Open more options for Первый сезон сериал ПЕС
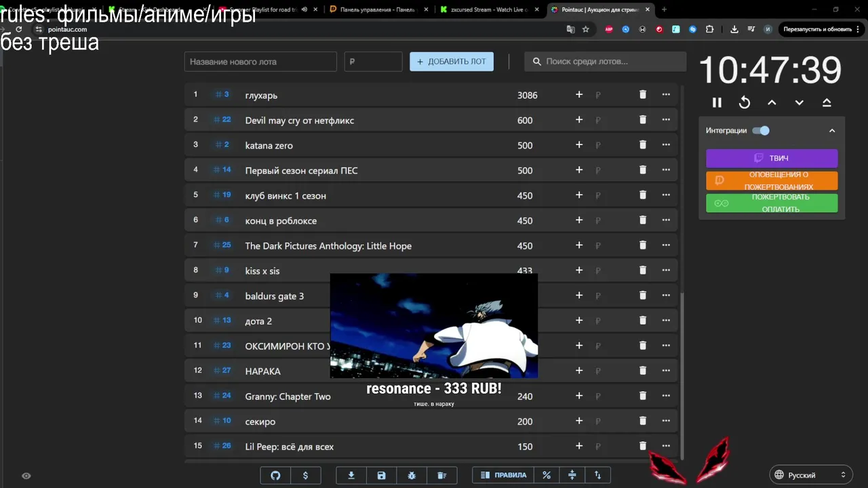This screenshot has height=488, width=868. (x=666, y=170)
